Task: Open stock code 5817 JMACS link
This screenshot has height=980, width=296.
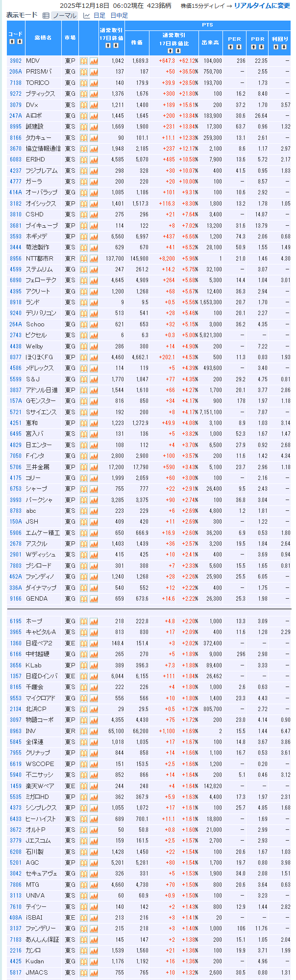Action: 16,972
